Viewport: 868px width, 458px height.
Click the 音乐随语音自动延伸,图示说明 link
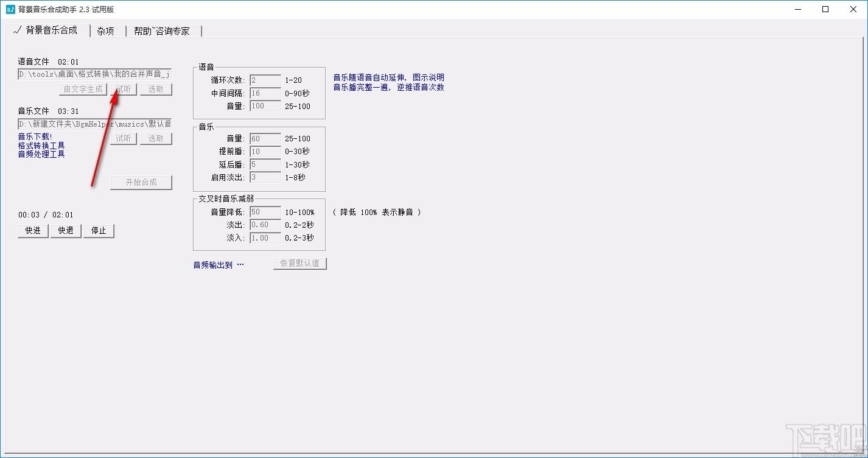click(x=388, y=78)
